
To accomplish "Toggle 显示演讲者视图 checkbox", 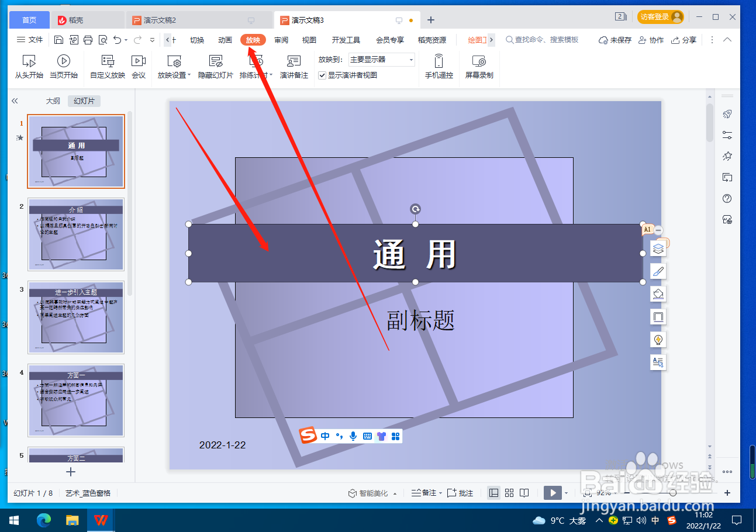I will (322, 75).
